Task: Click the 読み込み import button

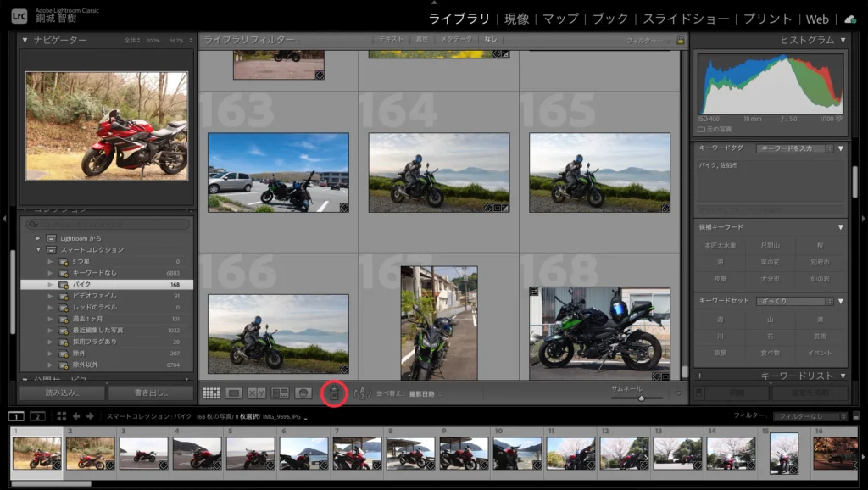Action: pyautogui.click(x=62, y=393)
